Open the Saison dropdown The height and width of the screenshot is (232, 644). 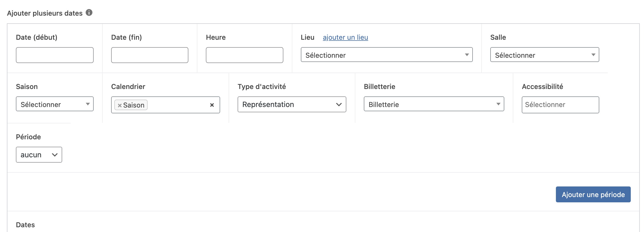pyautogui.click(x=55, y=104)
